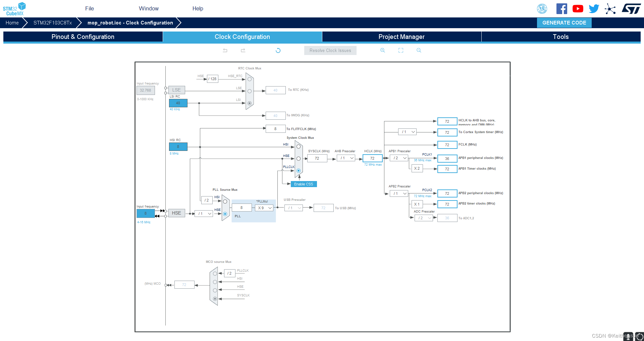Edit the HCLK (MHz) value field
This screenshot has height=341, width=644.
point(372,158)
